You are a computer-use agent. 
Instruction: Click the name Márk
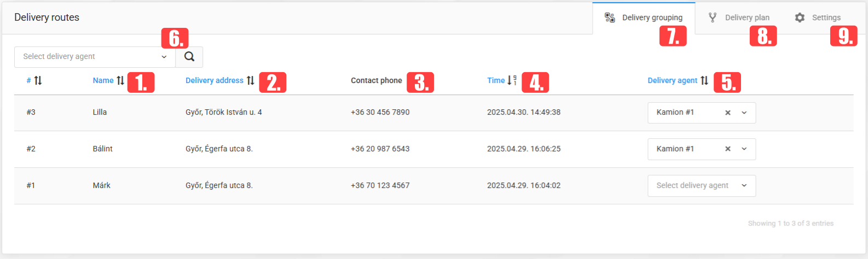point(101,185)
